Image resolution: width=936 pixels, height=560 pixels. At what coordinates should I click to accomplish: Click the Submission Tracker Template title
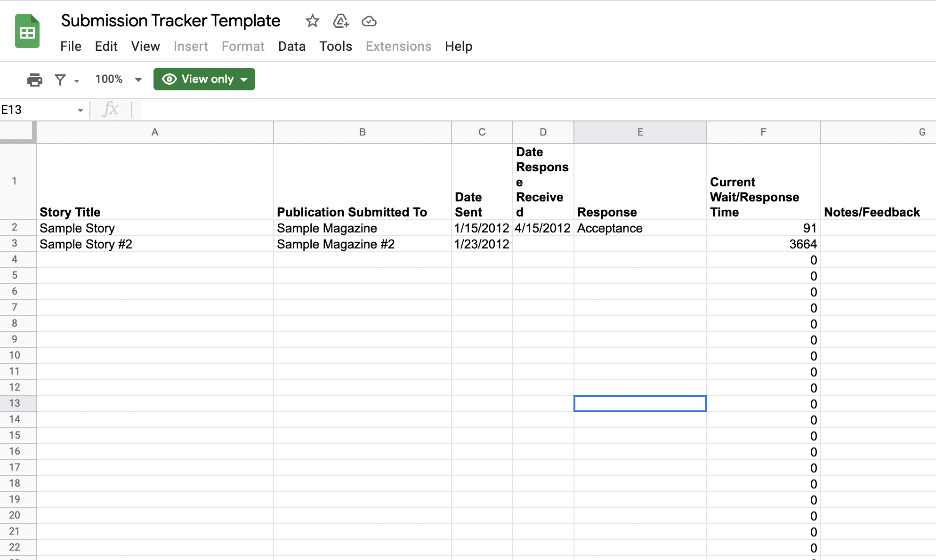click(170, 21)
